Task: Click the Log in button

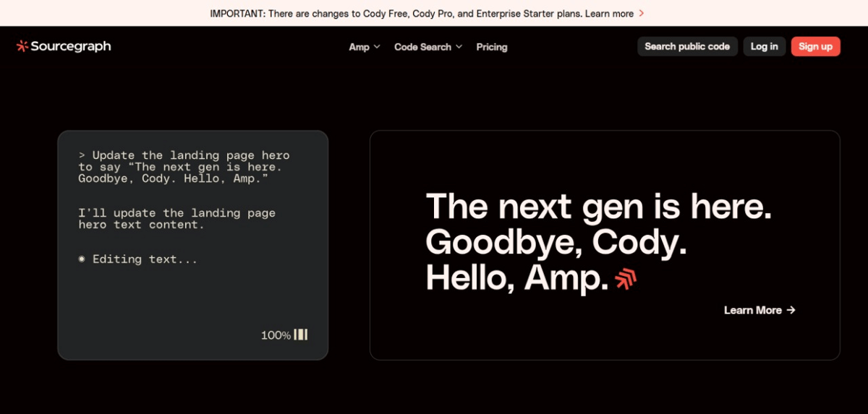Action: (764, 46)
